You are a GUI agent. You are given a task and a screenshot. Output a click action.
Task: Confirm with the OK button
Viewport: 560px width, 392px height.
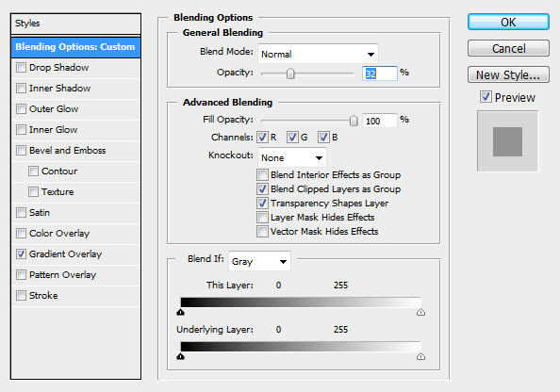tap(508, 22)
